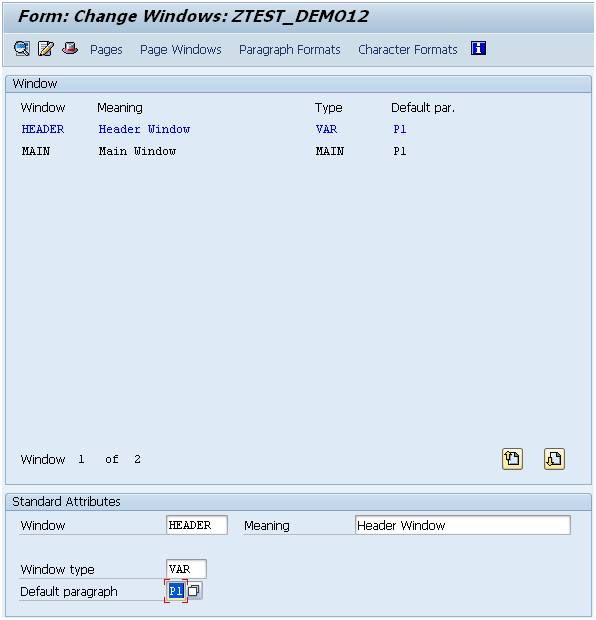The width and height of the screenshot is (596, 620).
Task: Open the Page Windows toolbar button
Action: [181, 49]
